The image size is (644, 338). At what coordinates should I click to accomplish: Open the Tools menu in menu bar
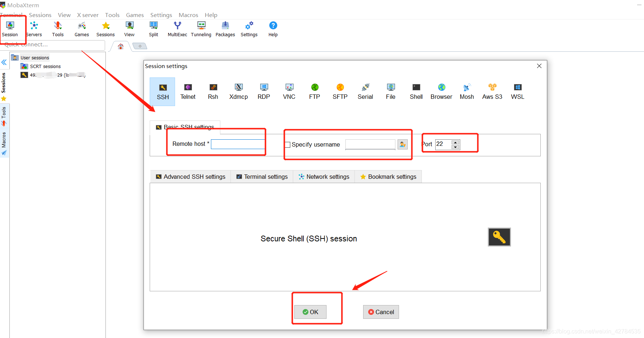coord(112,15)
